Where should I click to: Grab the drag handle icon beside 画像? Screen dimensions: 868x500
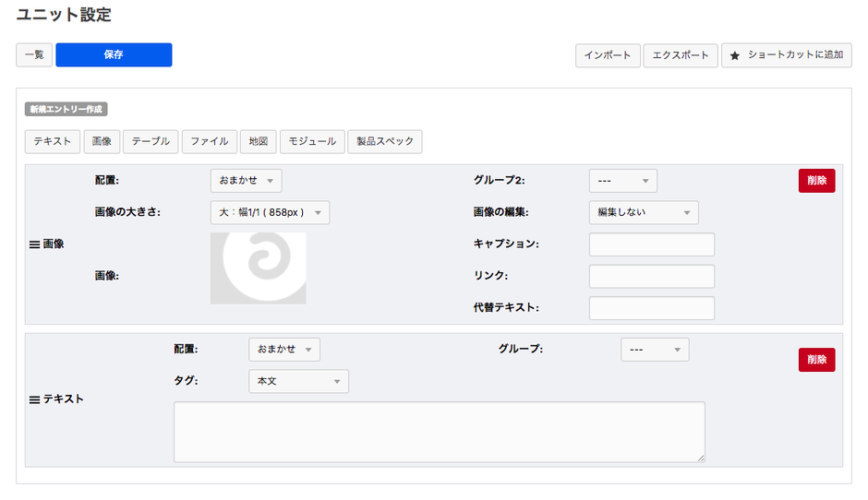coord(34,244)
